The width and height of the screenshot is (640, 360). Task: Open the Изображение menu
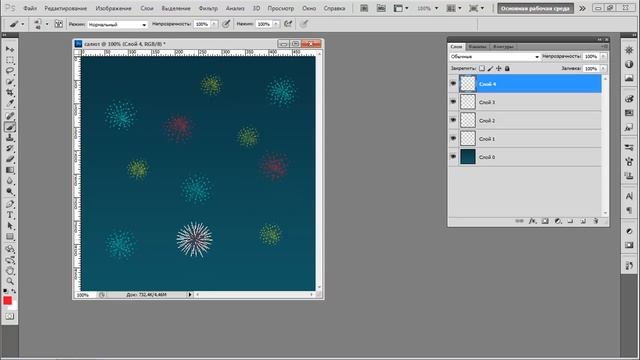click(x=113, y=8)
